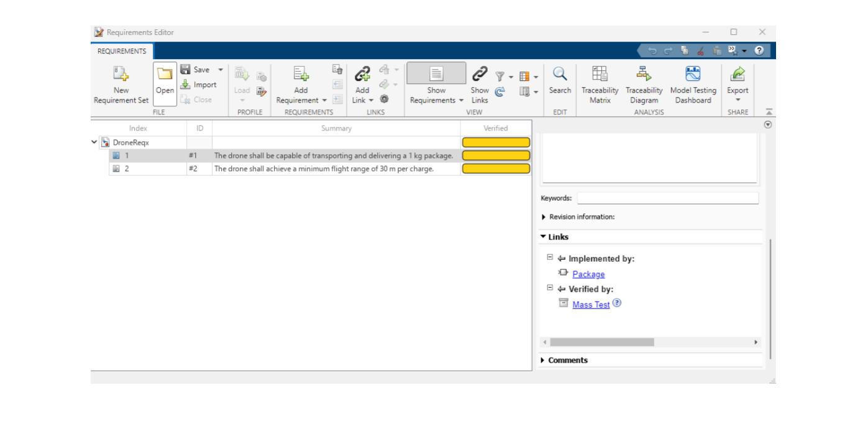The width and height of the screenshot is (868, 444).
Task: Collapse the DroneReqx tree node
Action: pos(94,142)
